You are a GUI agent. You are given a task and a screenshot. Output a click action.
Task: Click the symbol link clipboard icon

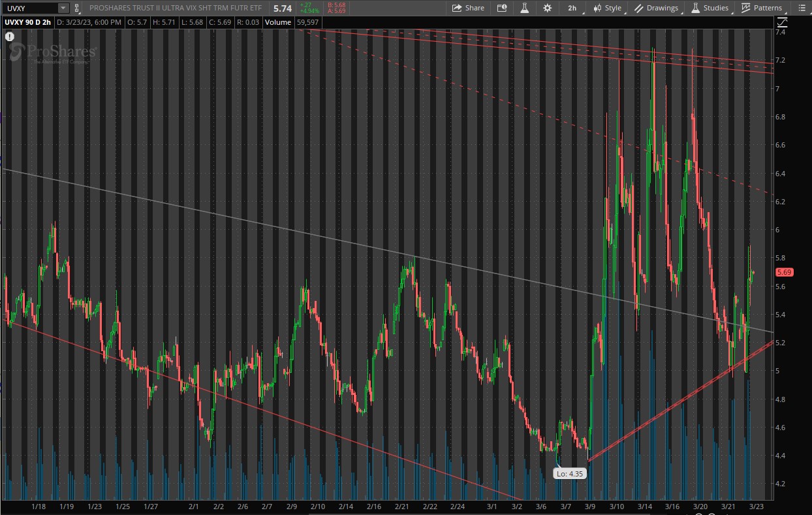tap(77, 8)
